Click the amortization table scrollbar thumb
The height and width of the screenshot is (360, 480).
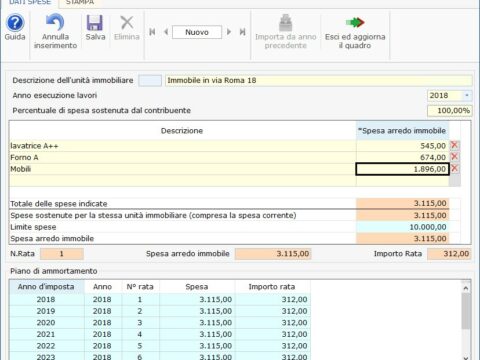[466, 312]
